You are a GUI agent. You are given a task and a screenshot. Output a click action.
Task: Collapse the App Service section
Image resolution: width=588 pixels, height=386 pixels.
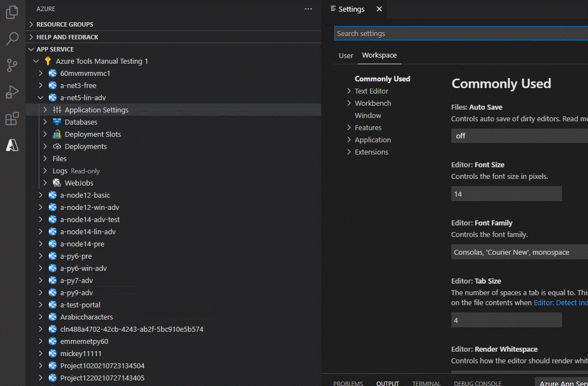(x=31, y=49)
